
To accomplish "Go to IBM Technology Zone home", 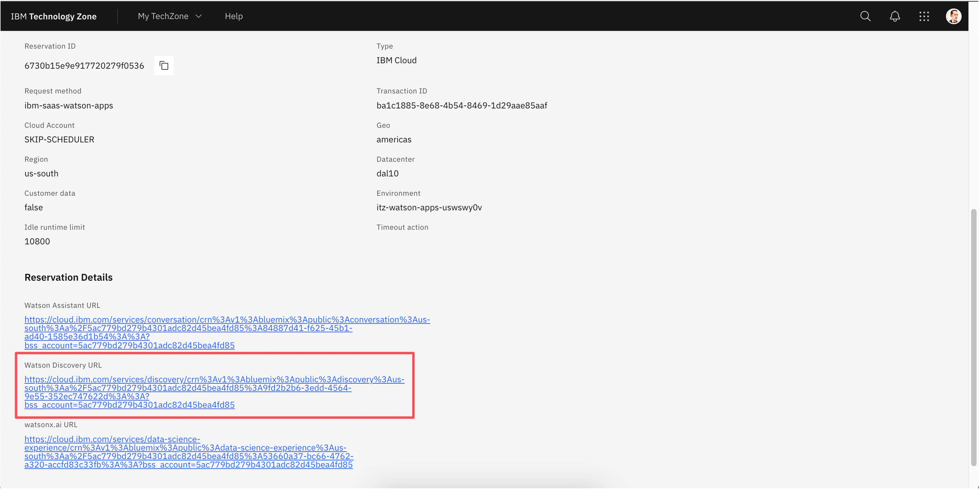I will click(54, 16).
